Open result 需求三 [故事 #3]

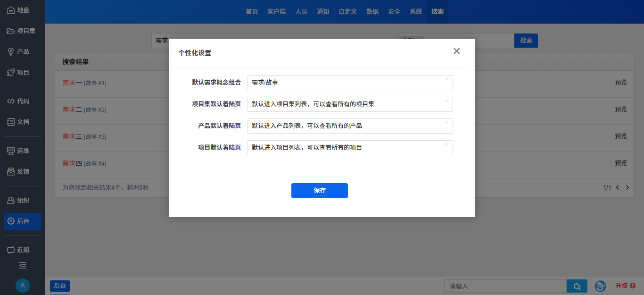[84, 136]
